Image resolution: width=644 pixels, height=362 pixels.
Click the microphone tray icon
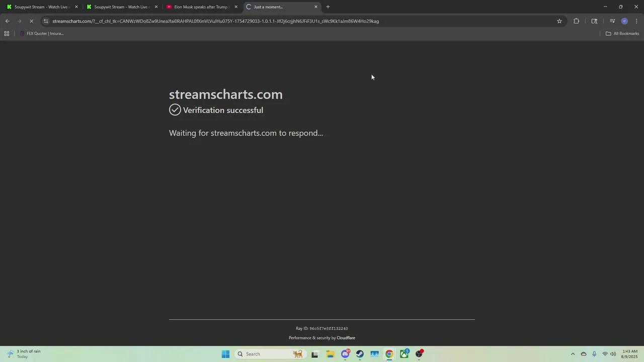point(594,354)
